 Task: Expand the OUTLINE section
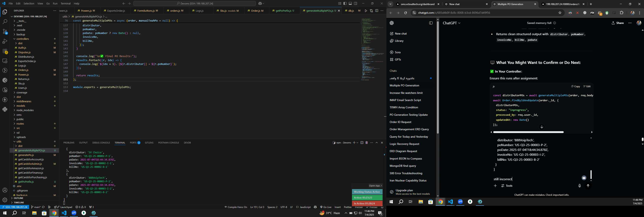tap(34, 198)
